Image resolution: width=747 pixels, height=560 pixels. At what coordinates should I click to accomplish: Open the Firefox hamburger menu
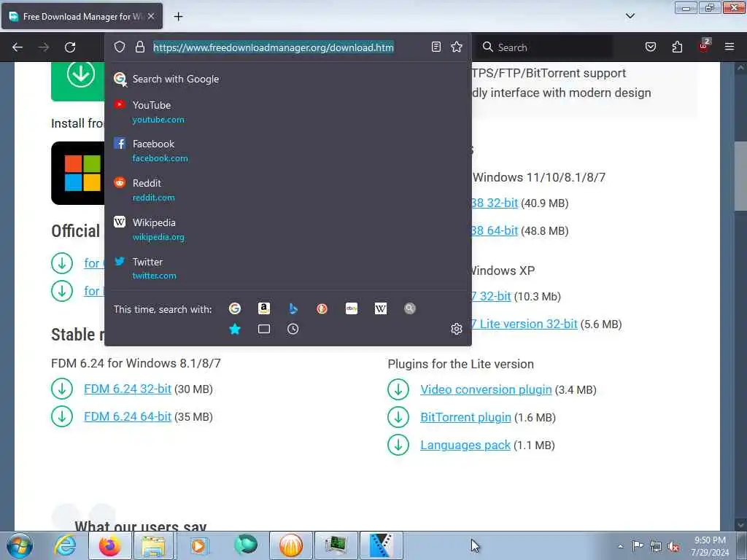(729, 47)
